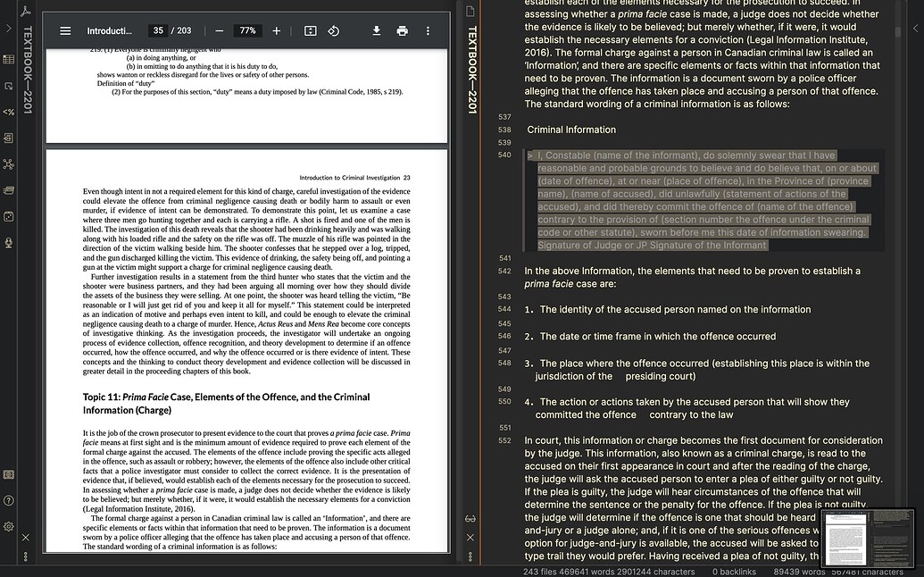Click the PDF page number field showing 35
924x577 pixels.
(x=157, y=30)
